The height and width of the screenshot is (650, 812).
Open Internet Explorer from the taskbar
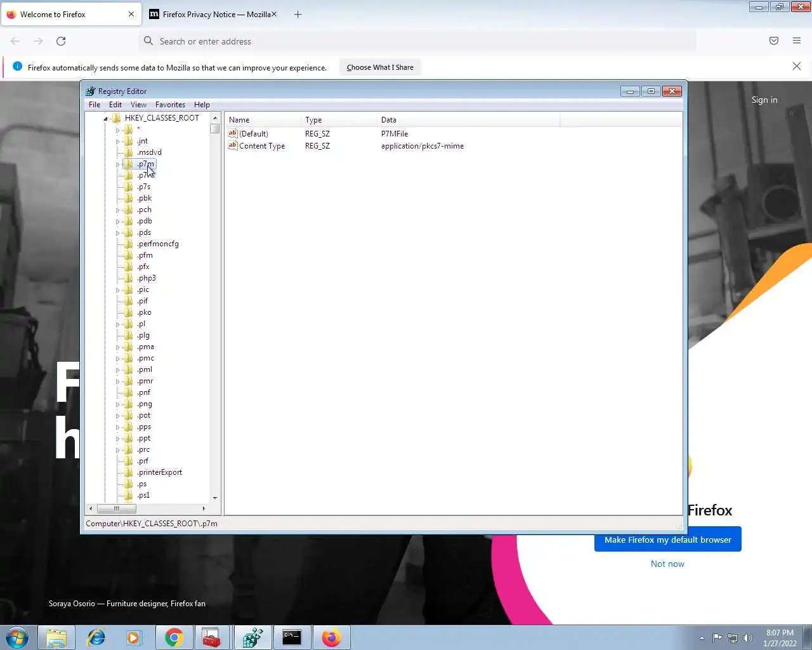(96, 637)
